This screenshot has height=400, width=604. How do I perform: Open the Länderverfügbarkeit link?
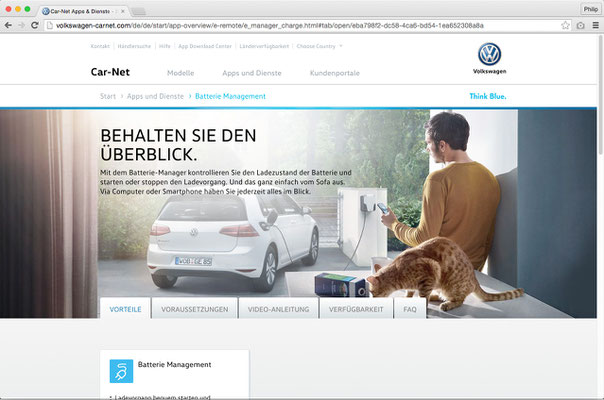coord(264,46)
